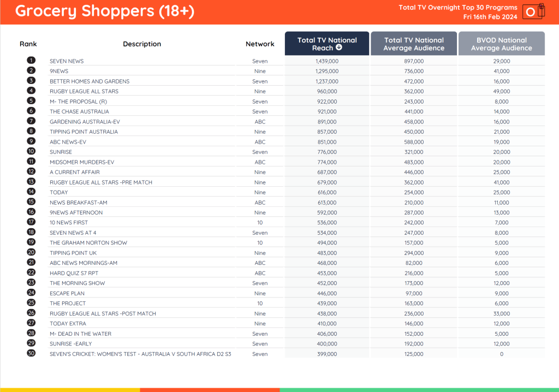Screen dimensions: 559x392
Task: Open the MIDSOMER MURDERS-EV program entry
Action: [82, 162]
